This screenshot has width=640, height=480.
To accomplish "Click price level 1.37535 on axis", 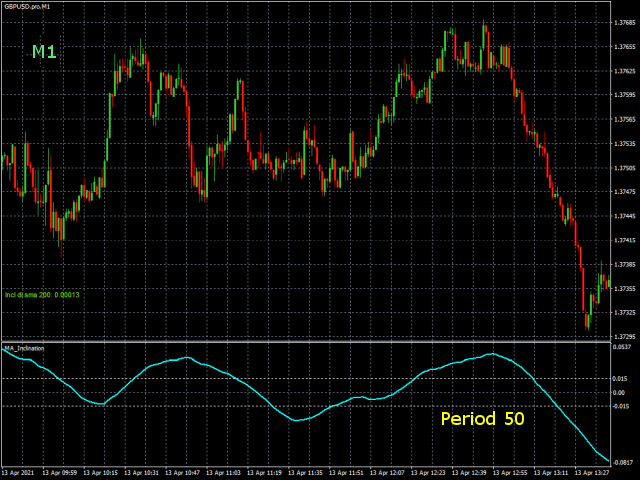I will click(624, 144).
